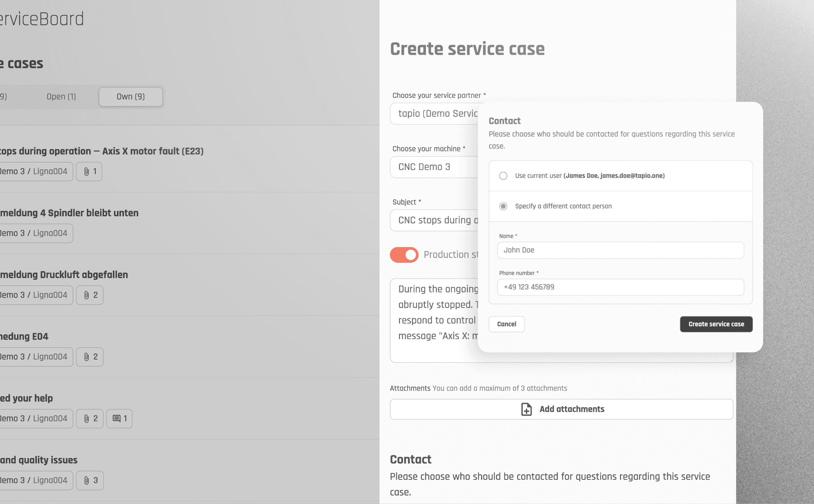814x504 pixels.
Task: Click the Phone number field with +49 123 456789
Action: pyautogui.click(x=620, y=287)
